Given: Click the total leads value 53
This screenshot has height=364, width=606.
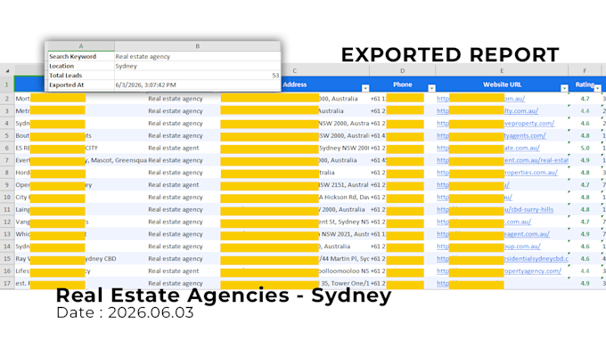Looking at the screenshot, I should pyautogui.click(x=198, y=76).
